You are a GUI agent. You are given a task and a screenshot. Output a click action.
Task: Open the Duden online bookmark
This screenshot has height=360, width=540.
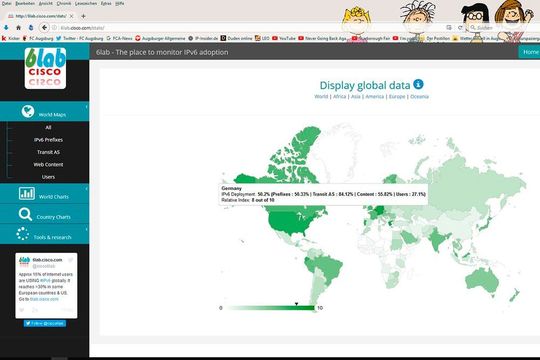click(x=237, y=38)
